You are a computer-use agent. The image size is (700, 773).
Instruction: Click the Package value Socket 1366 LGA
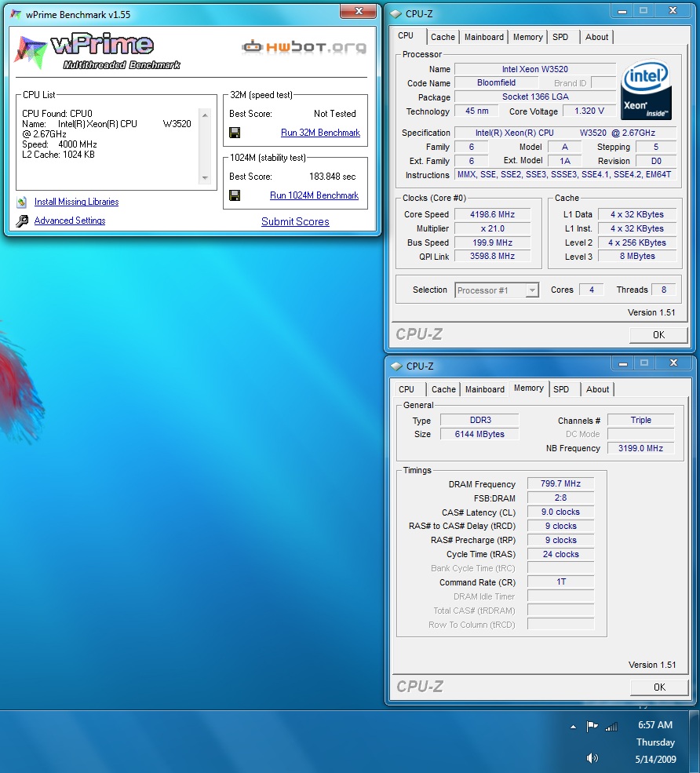click(x=535, y=97)
